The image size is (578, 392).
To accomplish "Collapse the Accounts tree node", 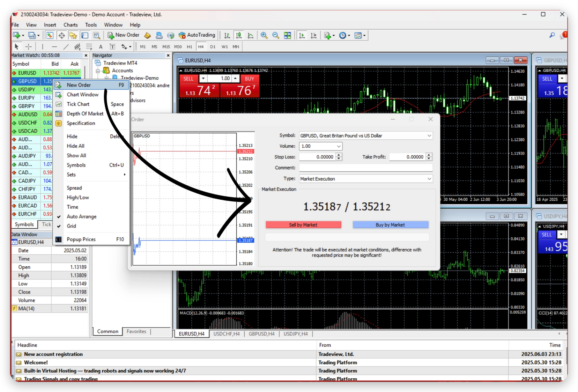I will pyautogui.click(x=98, y=71).
